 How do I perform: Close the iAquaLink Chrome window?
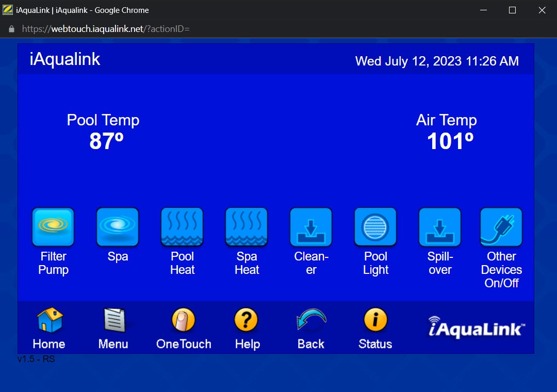[542, 10]
